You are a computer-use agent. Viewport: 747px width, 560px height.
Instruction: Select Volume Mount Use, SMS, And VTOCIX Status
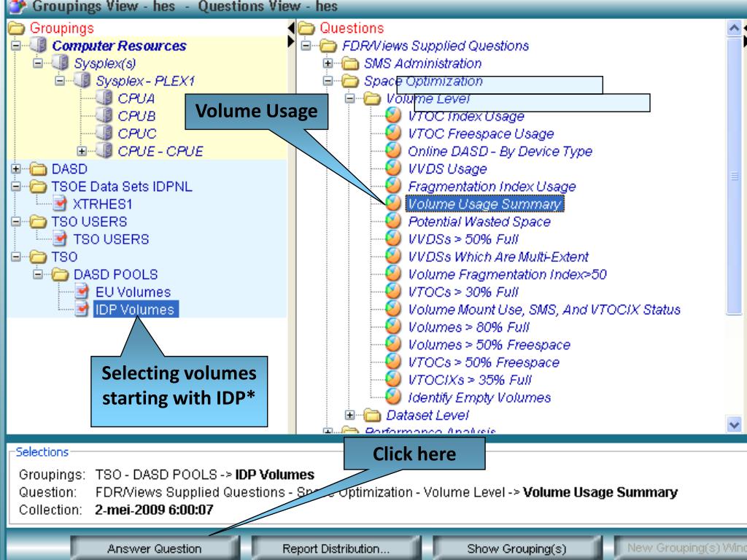click(544, 309)
